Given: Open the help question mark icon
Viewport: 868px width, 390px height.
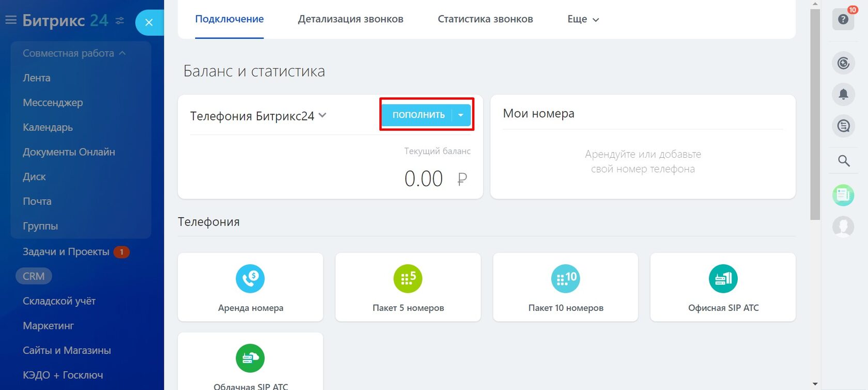Looking at the screenshot, I should 843,19.
